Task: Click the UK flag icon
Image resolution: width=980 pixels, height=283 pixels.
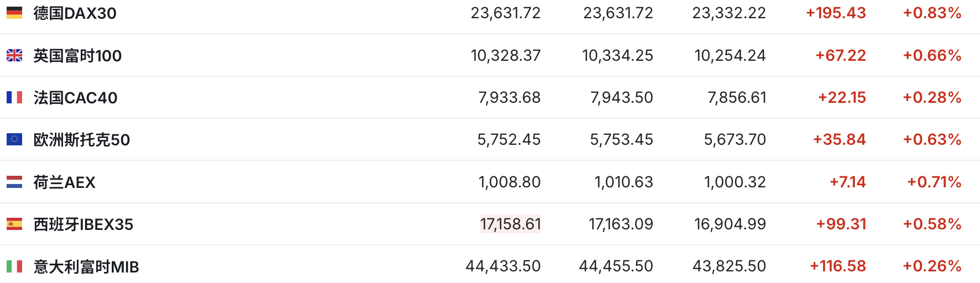Action: 14,55
